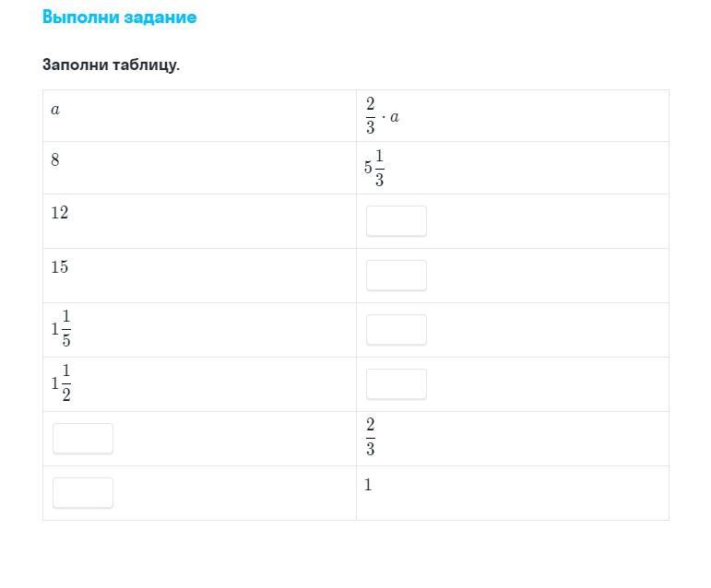The width and height of the screenshot is (711, 588).
Task: Click the 'Заполни таблицу.' instruction text
Action: [x=111, y=65]
